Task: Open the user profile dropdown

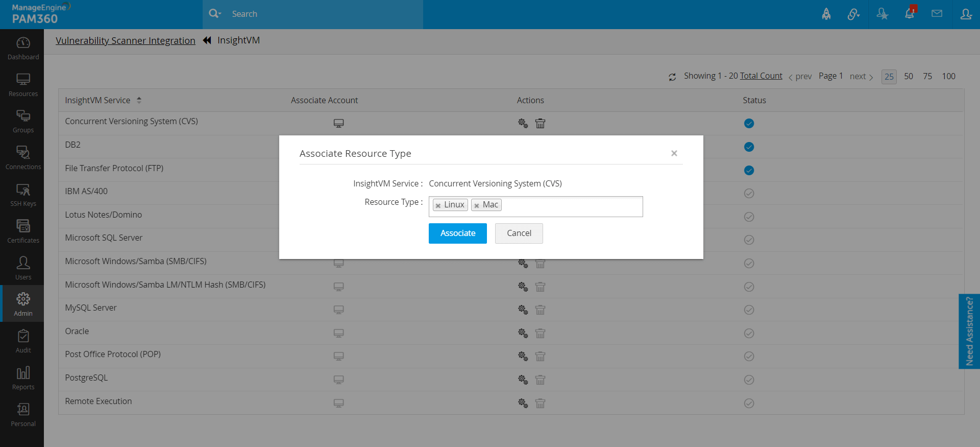Action: pyautogui.click(x=966, y=14)
